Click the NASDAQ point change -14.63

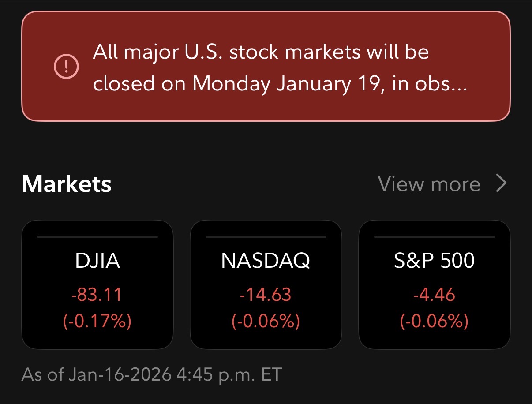(266, 294)
